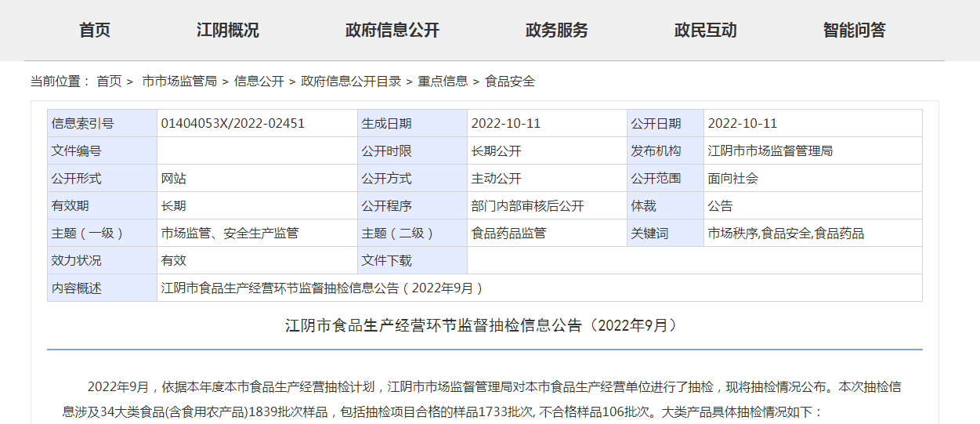Click the 生成日期 value 2022-10-11
The height and width of the screenshot is (424, 980).
(x=506, y=123)
